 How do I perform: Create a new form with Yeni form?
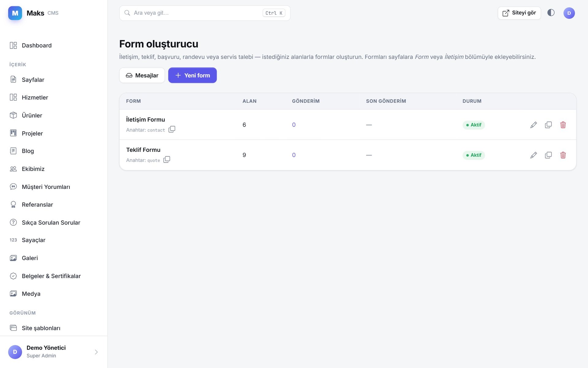[x=192, y=75]
